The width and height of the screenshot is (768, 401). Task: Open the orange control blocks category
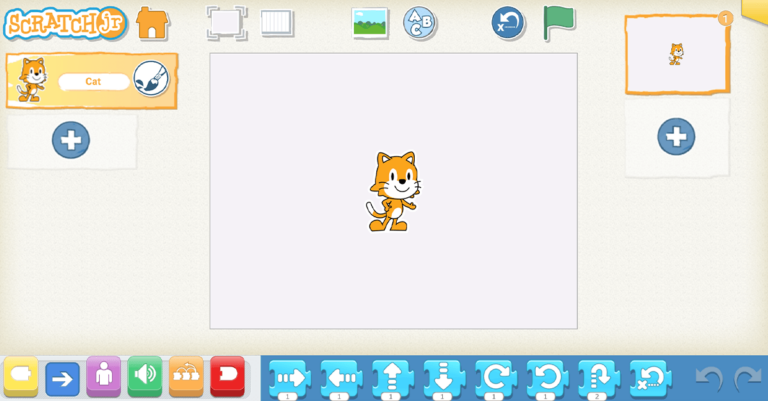tap(186, 376)
